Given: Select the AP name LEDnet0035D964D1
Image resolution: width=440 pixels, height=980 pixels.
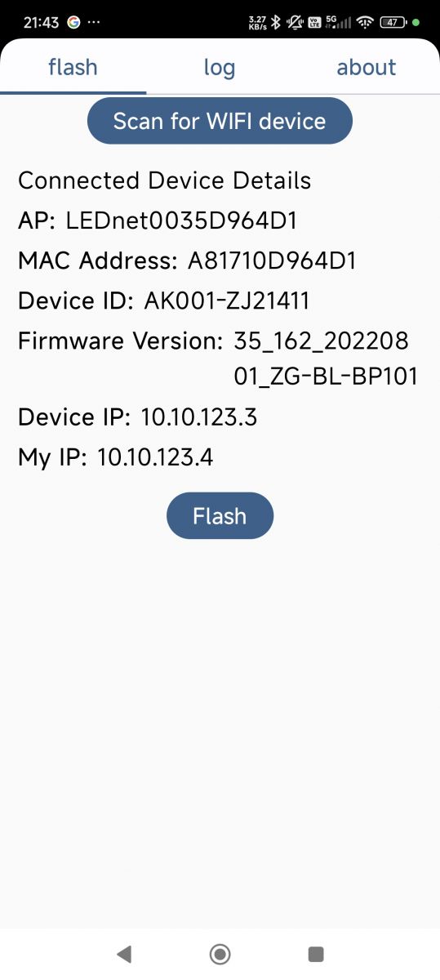Looking at the screenshot, I should coord(181,220).
